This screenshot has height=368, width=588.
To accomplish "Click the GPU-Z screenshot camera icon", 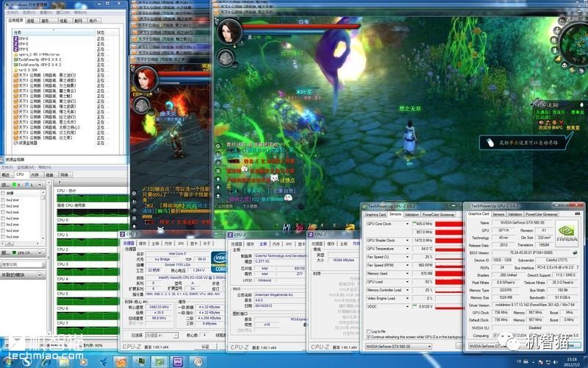I will (x=577, y=213).
